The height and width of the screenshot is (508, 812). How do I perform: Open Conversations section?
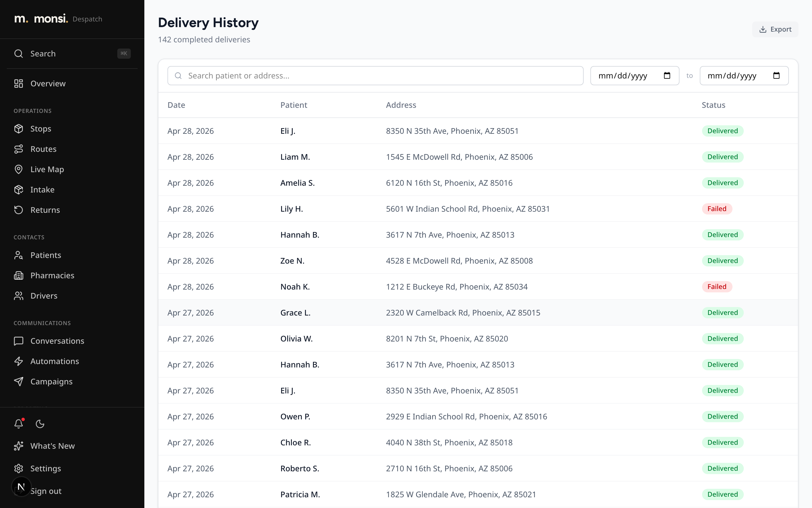point(72,341)
